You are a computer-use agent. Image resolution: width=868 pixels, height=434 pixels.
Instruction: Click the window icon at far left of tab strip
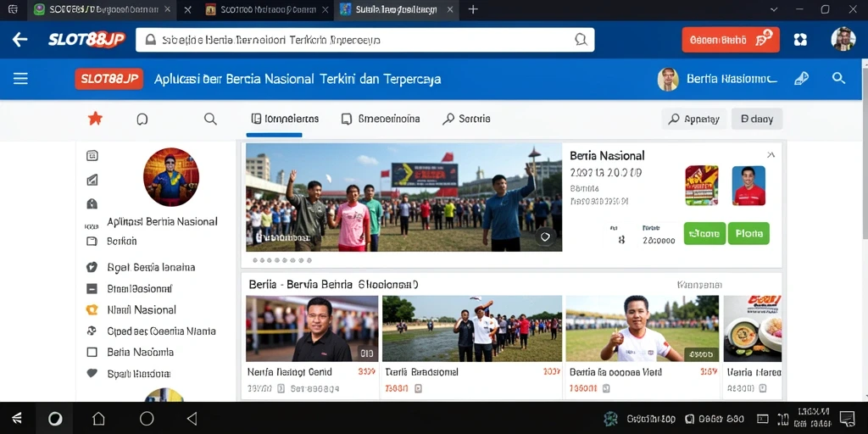coord(13,9)
